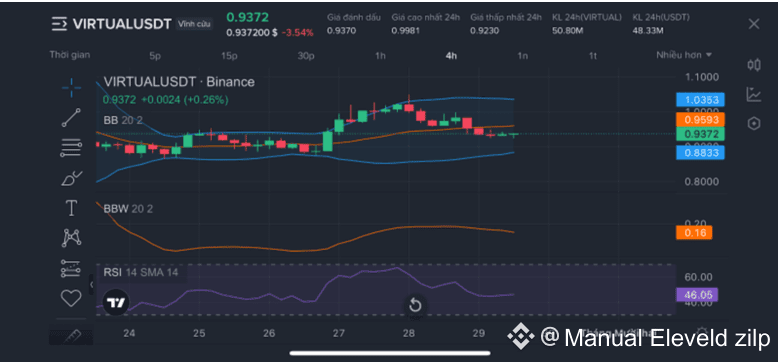Select the 4h timeframe
This screenshot has height=362, width=778.
click(451, 56)
